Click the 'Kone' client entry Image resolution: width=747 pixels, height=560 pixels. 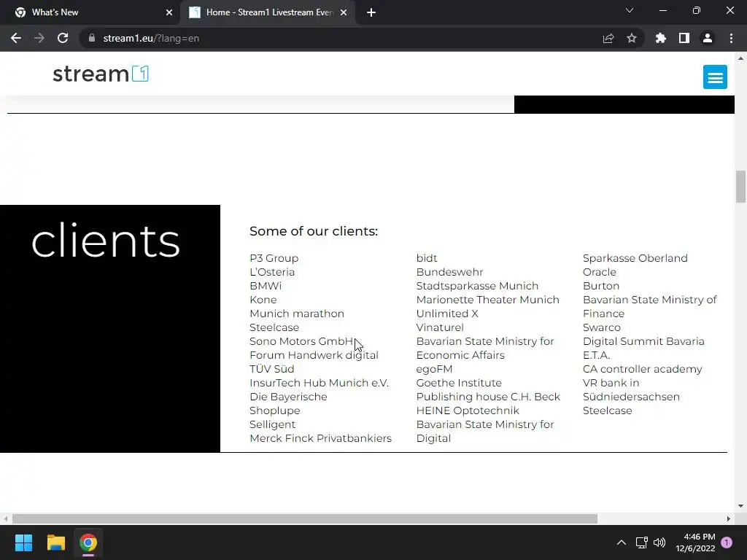[263, 300]
